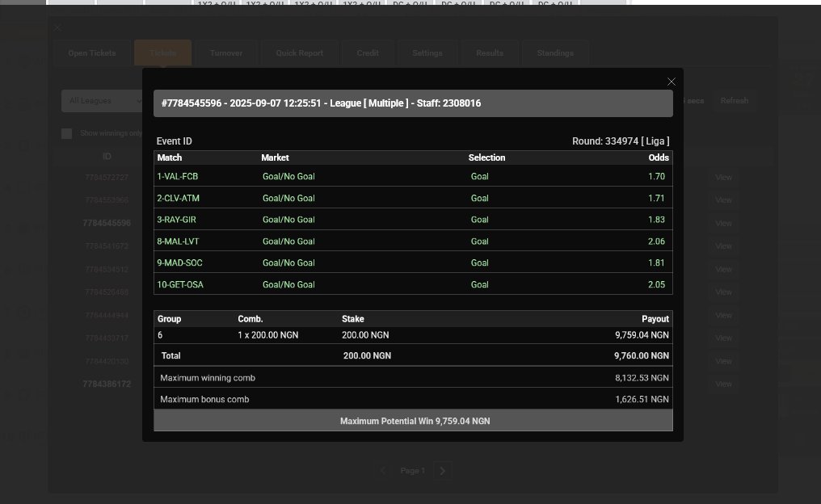Close the ticket details dialog with the X
Image resolution: width=821 pixels, height=504 pixels.
[672, 82]
